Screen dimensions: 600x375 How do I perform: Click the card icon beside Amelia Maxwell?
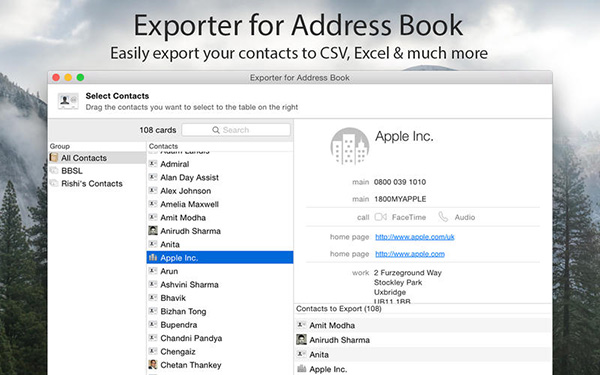[x=153, y=204]
